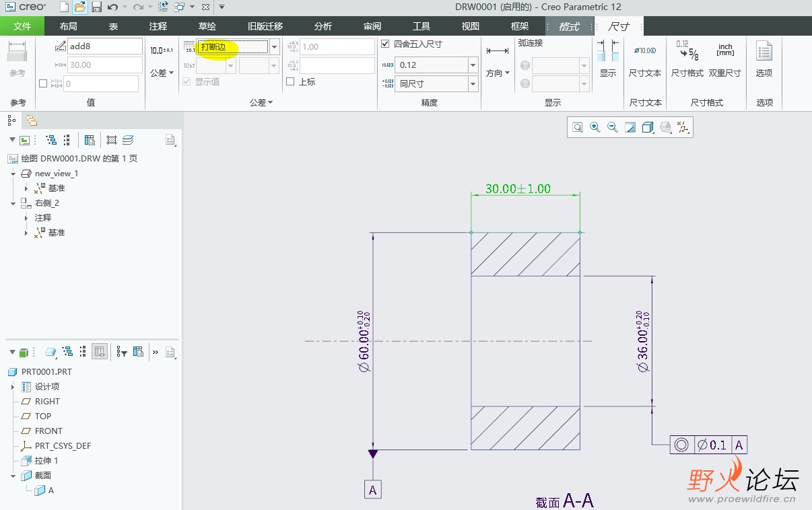
Task: Click the Windows switcher icon in title bar
Action: [180, 7]
